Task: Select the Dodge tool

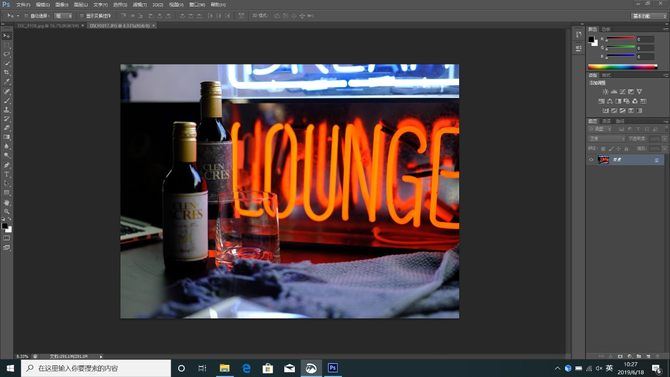Action: [6, 156]
